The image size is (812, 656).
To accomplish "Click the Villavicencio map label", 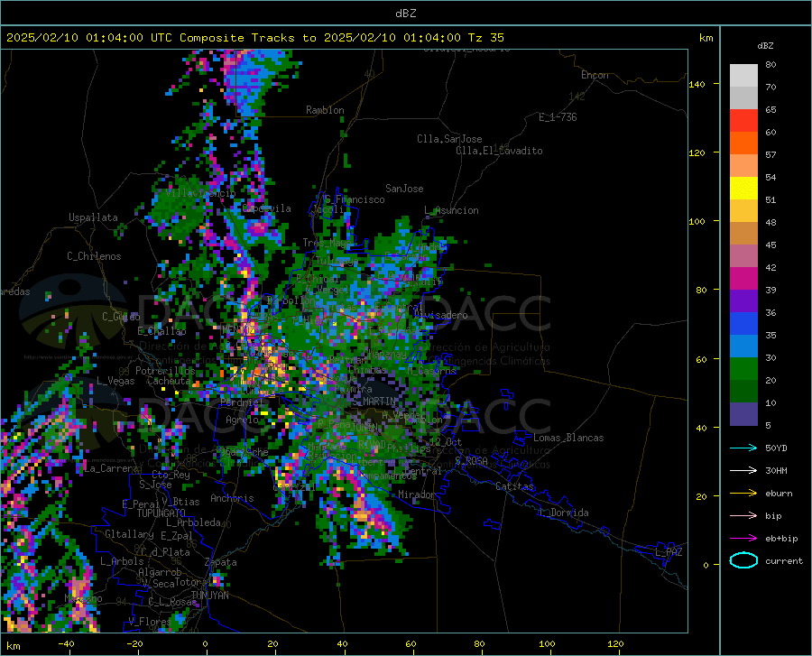I will [200, 193].
